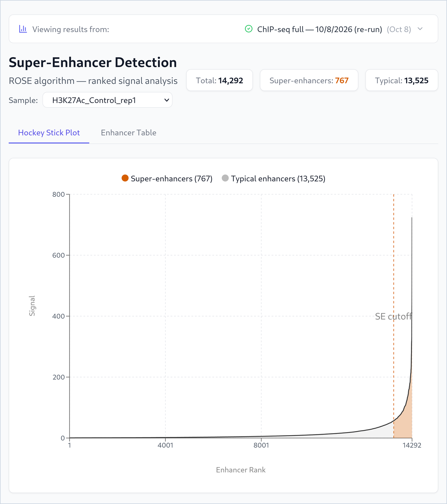Click the ROSE algorithm subtitle text
The width and height of the screenshot is (447, 504).
(x=93, y=81)
